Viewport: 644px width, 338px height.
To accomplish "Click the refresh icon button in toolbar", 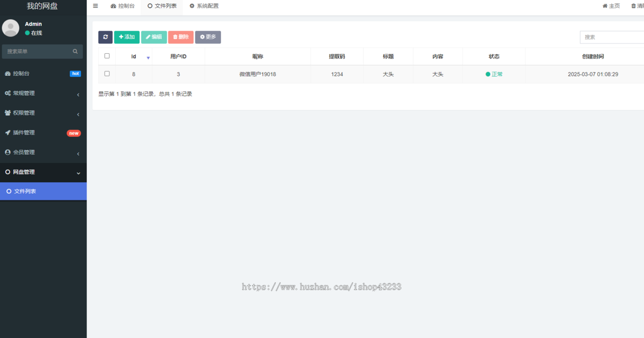I will point(105,37).
